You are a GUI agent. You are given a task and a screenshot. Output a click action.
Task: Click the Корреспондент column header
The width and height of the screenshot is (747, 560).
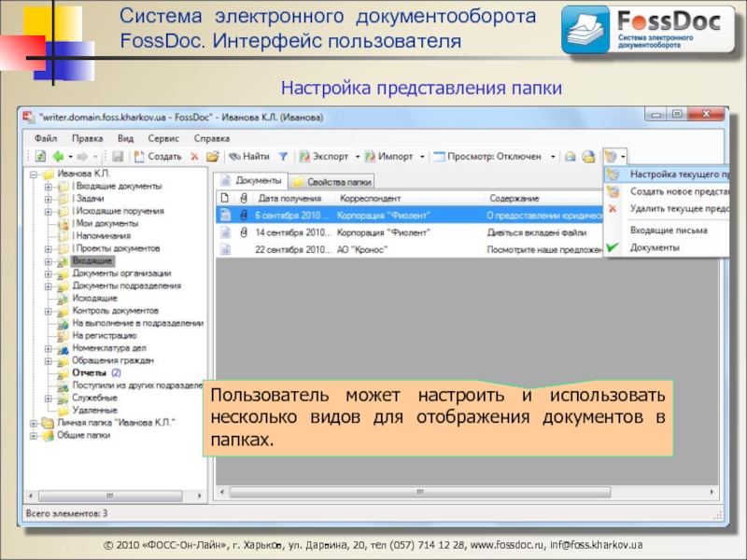click(410, 198)
